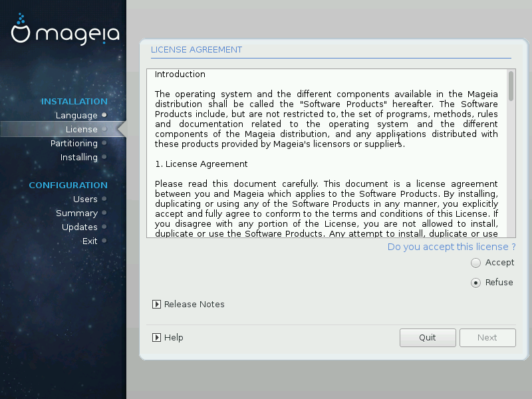The height and width of the screenshot is (399, 532).
Task: Click the bullet dot next to Updates
Action: [x=104, y=227]
